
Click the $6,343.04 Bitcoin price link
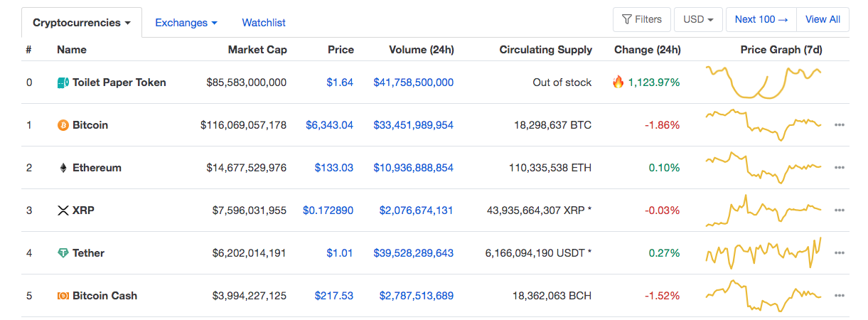[329, 125]
